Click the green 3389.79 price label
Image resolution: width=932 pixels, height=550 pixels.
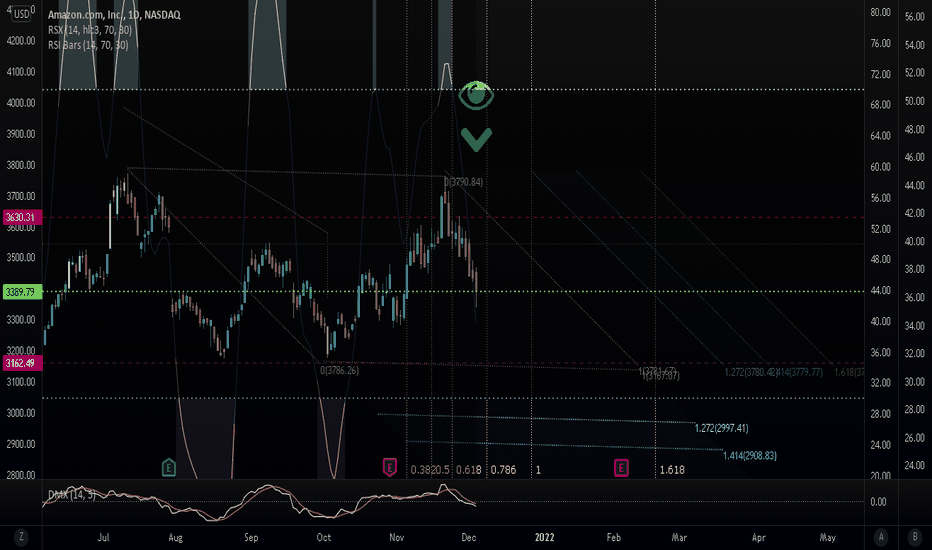[21, 292]
